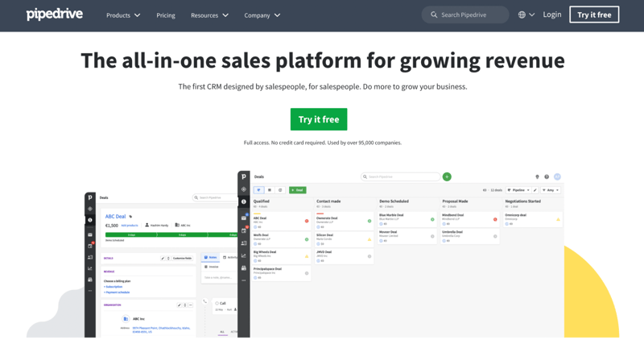The width and height of the screenshot is (644, 344).
Task: Open the Silicon Deal card
Action: [x=345, y=238]
